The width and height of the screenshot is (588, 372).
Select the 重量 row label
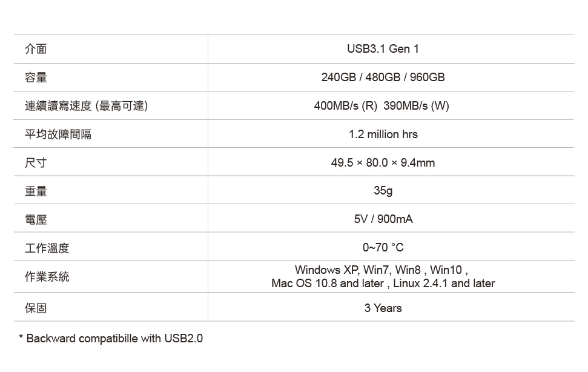(x=36, y=191)
